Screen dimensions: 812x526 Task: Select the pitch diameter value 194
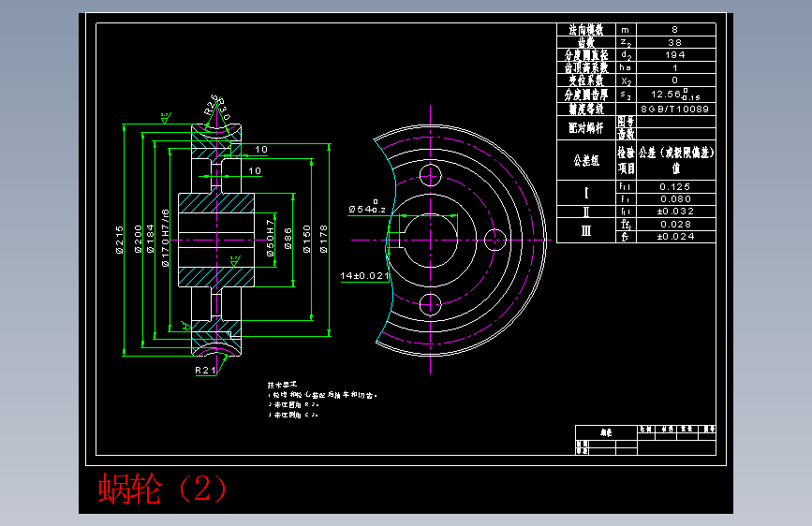click(676, 55)
